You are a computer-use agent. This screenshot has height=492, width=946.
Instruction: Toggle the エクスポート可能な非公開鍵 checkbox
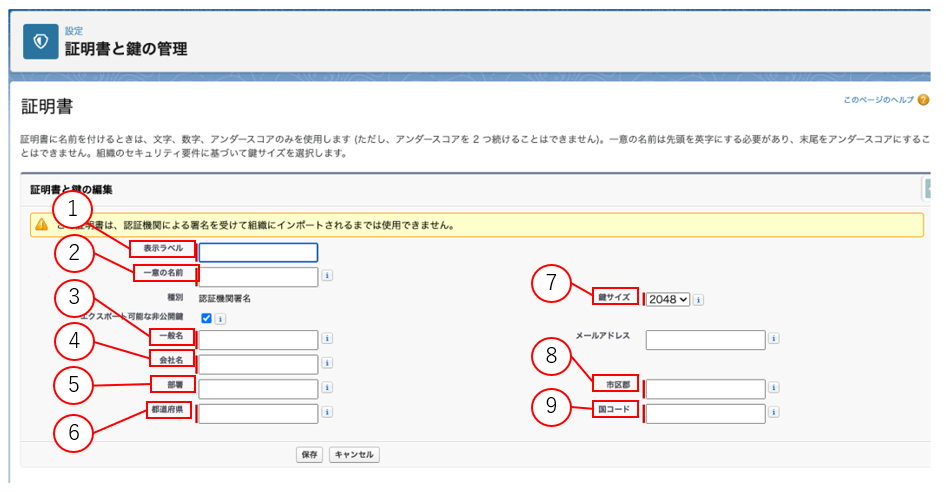(x=206, y=319)
